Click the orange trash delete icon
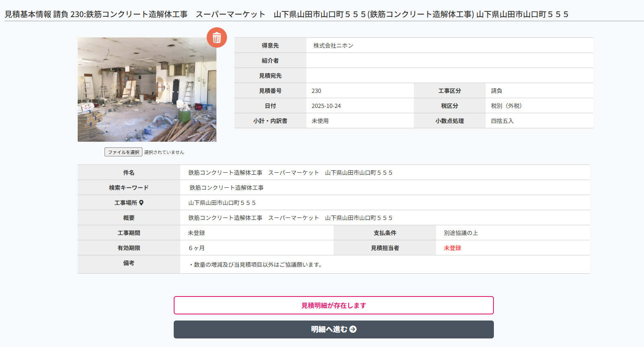644x347 pixels. point(216,37)
